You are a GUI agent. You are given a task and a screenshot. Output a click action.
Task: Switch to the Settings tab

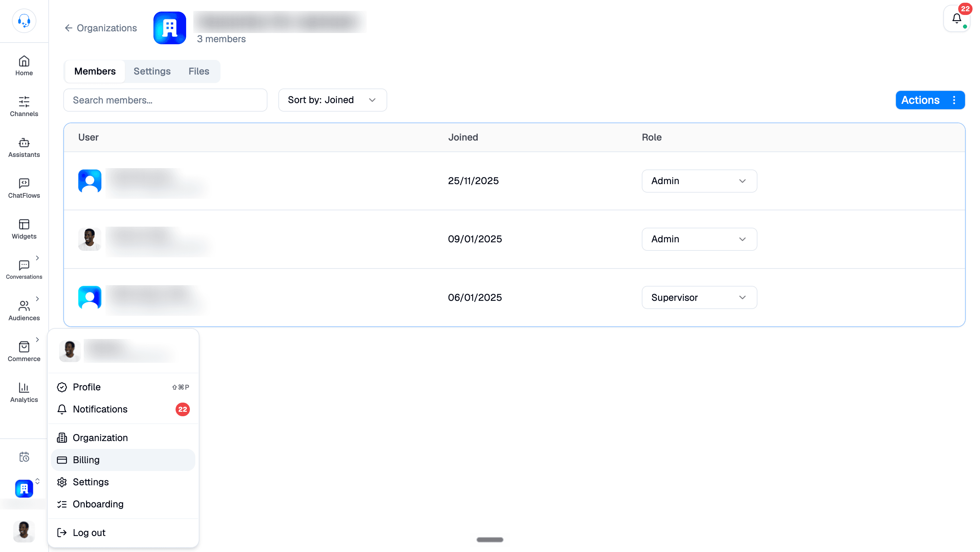pos(152,71)
